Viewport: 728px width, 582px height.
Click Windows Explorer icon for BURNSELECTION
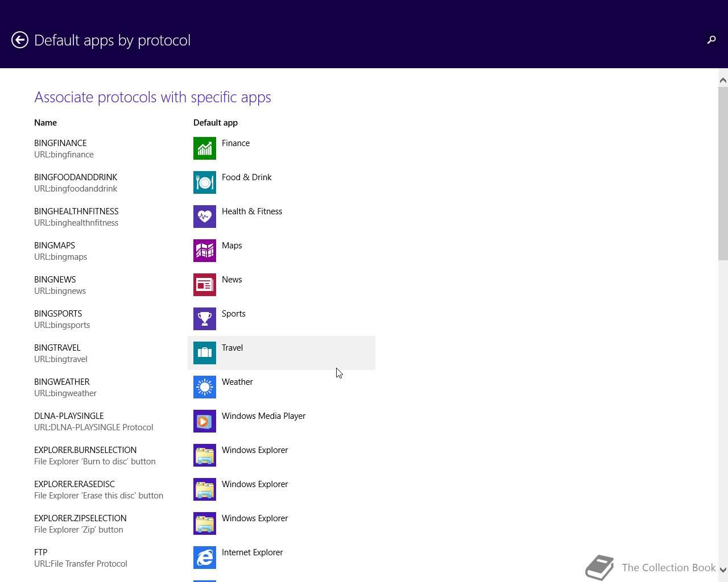coord(205,455)
